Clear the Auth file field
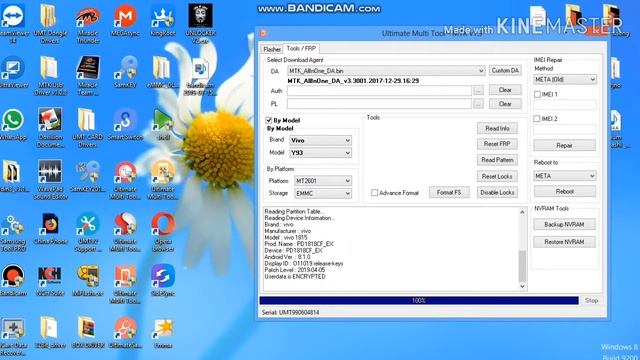 click(x=505, y=90)
